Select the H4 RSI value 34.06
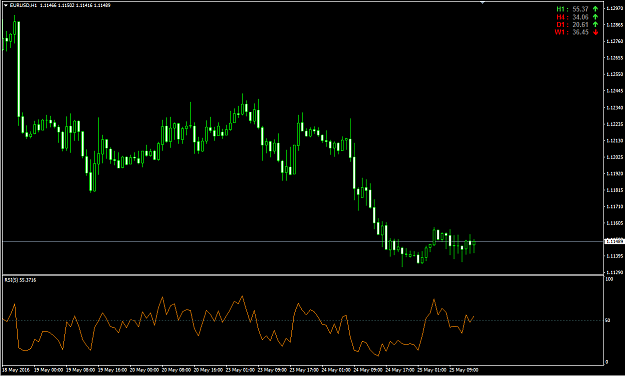This screenshot has width=625, height=376. pyautogui.click(x=580, y=17)
